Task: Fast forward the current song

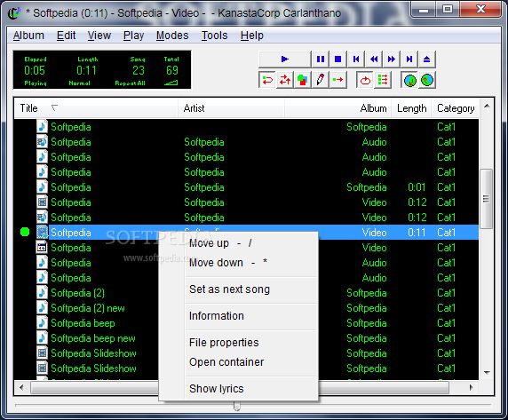Action: click(392, 59)
